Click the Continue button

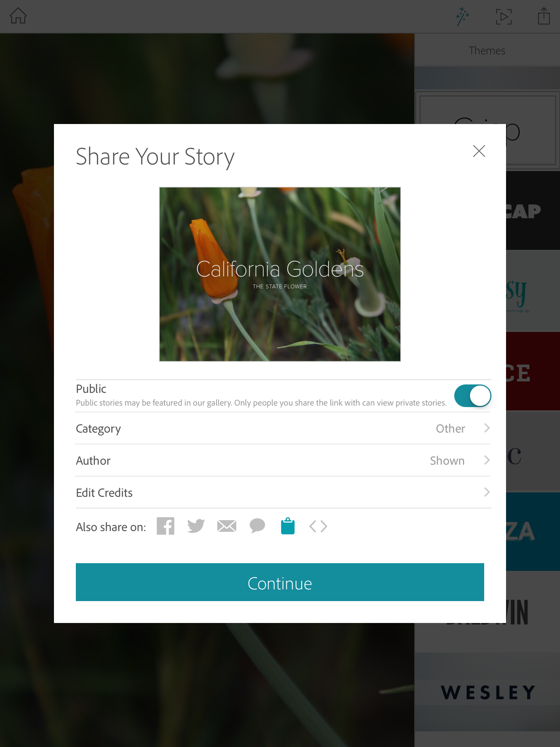[x=280, y=582]
